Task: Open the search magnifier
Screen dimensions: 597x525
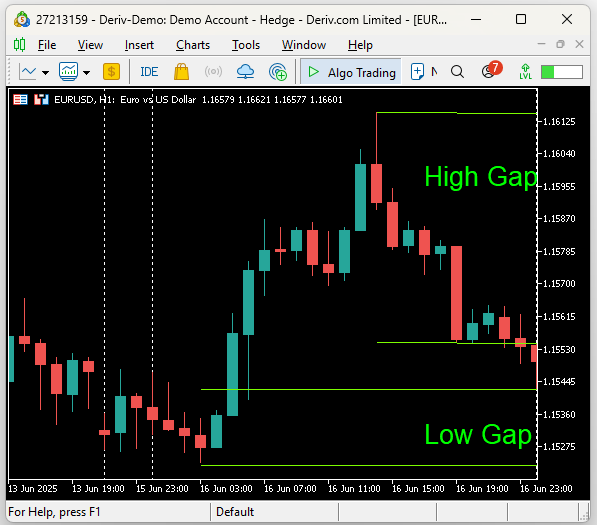Action: pyautogui.click(x=457, y=72)
